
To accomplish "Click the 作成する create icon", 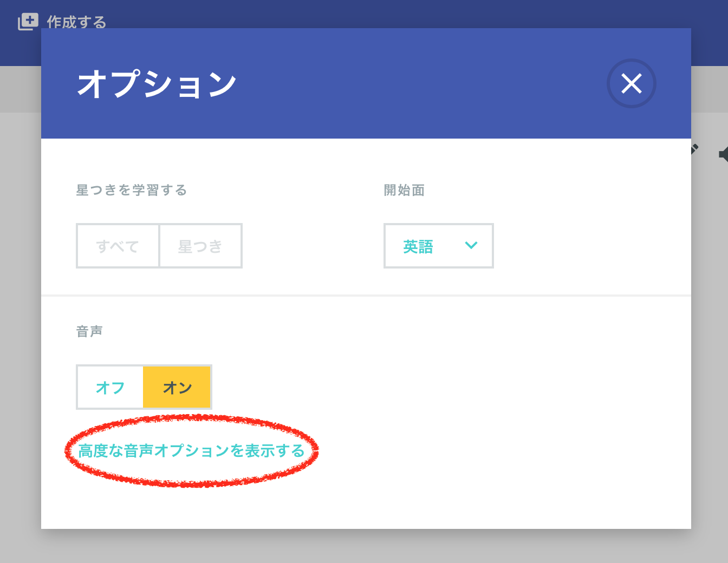I will pos(28,22).
